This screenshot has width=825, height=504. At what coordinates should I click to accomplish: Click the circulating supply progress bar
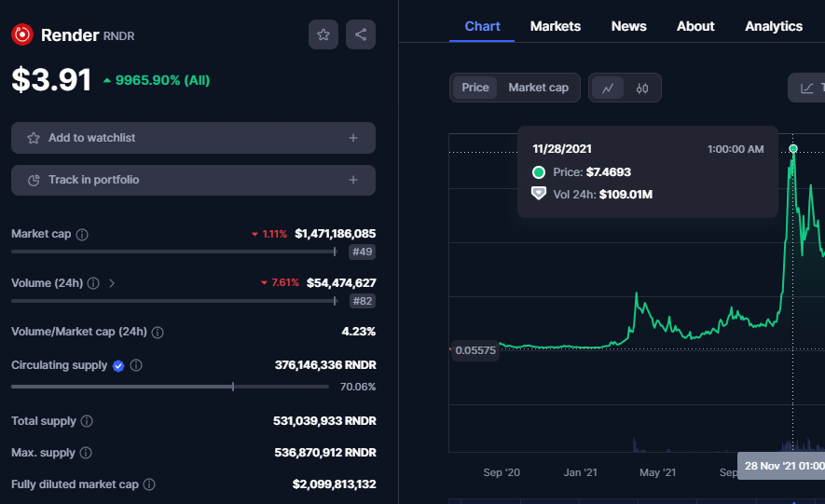(170, 387)
